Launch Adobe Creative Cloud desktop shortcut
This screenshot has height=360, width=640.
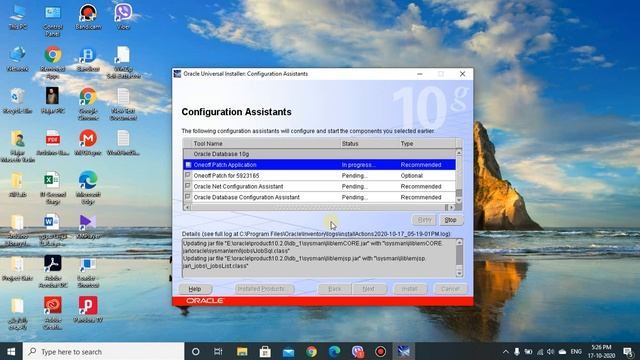click(53, 313)
